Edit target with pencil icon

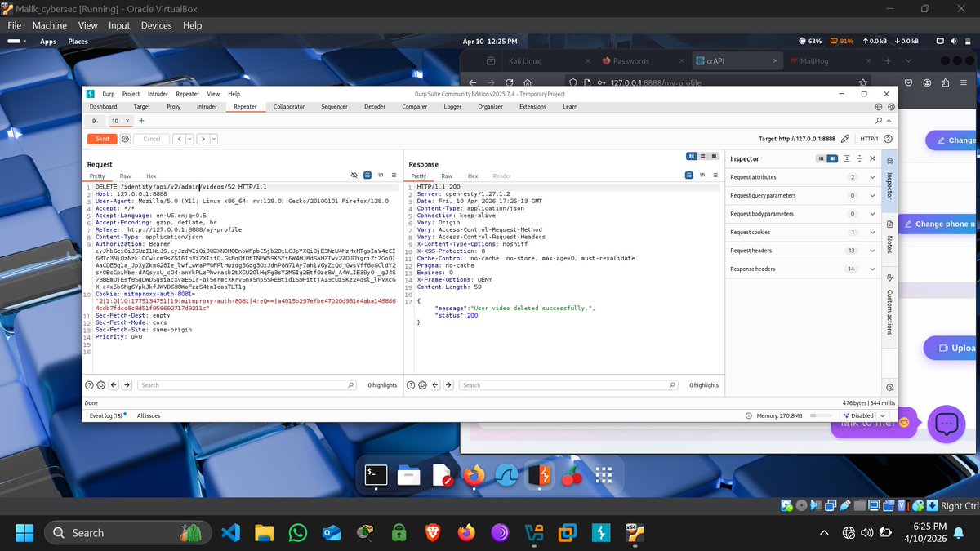[x=845, y=139]
